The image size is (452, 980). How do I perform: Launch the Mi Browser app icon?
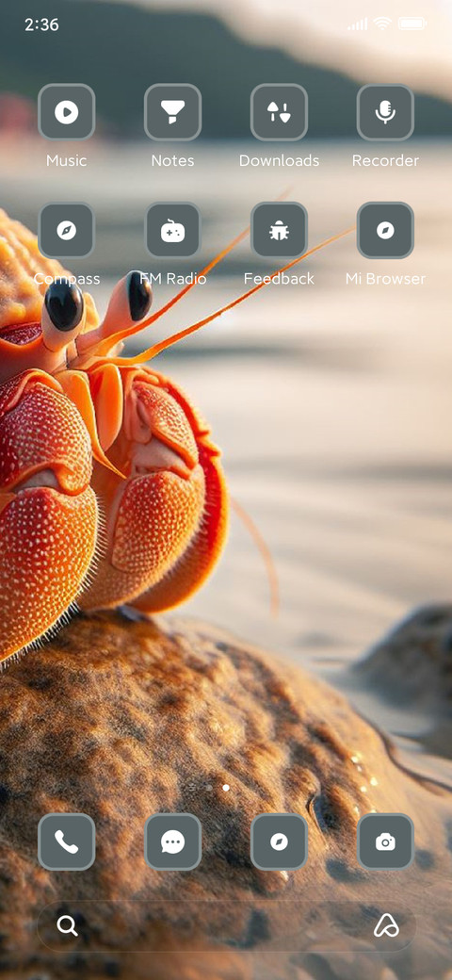point(385,230)
